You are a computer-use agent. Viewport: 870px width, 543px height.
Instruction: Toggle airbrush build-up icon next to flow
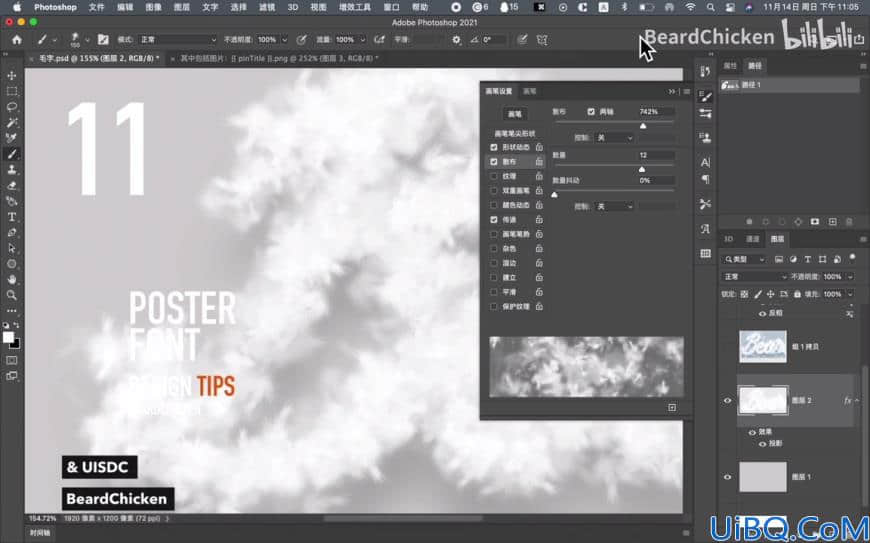pyautogui.click(x=380, y=40)
